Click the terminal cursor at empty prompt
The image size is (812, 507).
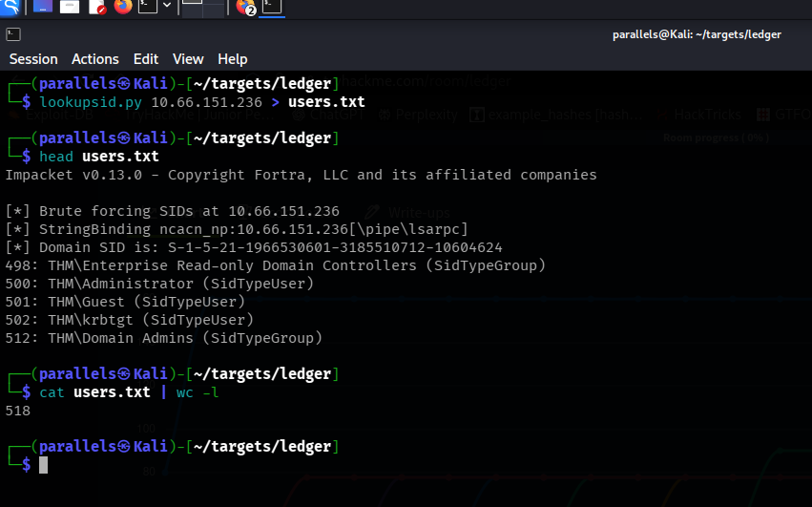point(43,465)
